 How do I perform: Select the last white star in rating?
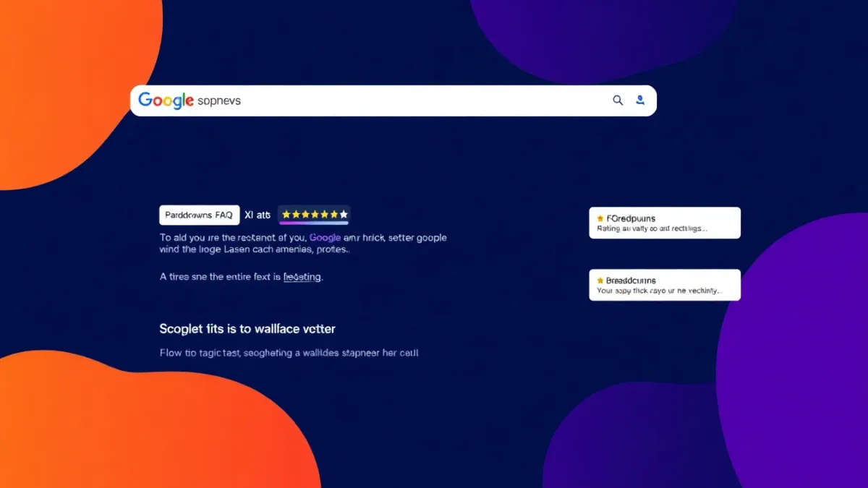344,215
